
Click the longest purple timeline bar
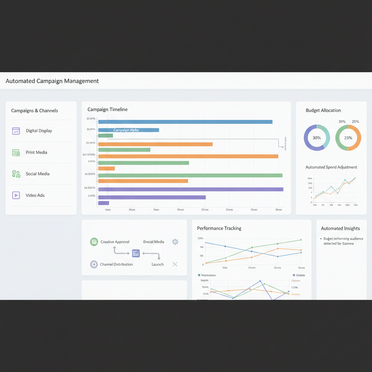coord(191,189)
